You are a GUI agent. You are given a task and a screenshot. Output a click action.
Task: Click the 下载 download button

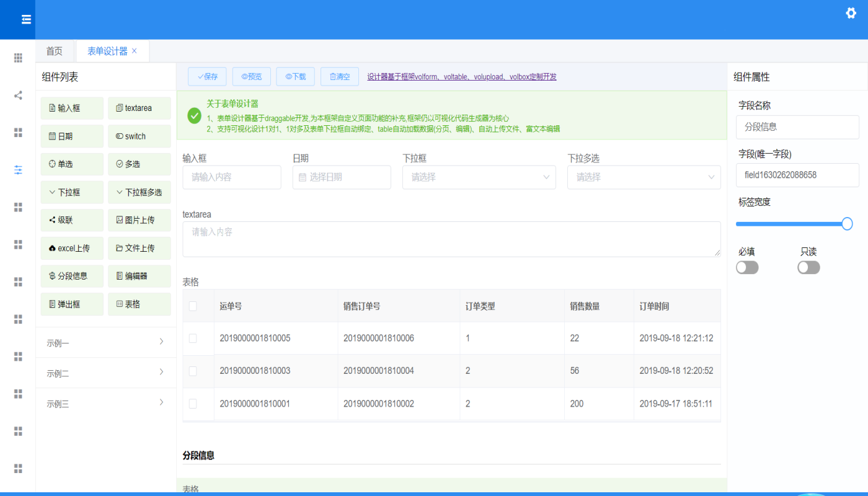coord(296,76)
